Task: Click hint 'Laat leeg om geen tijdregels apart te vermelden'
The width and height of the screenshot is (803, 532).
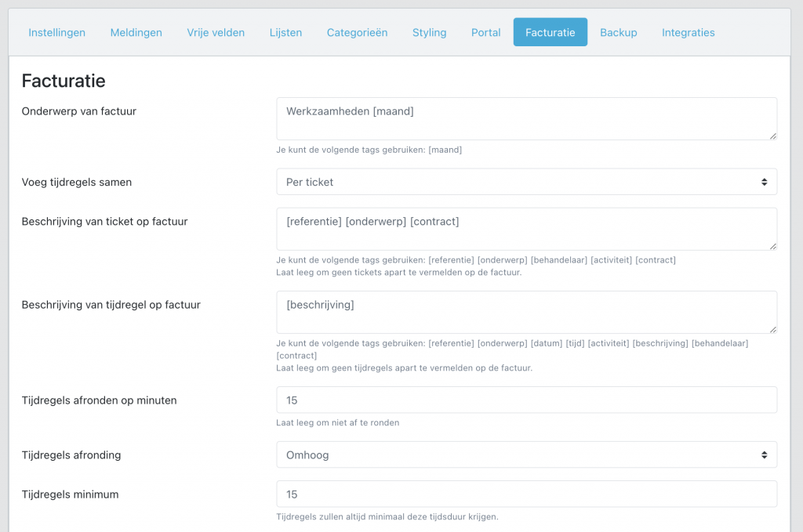Action: (x=404, y=367)
